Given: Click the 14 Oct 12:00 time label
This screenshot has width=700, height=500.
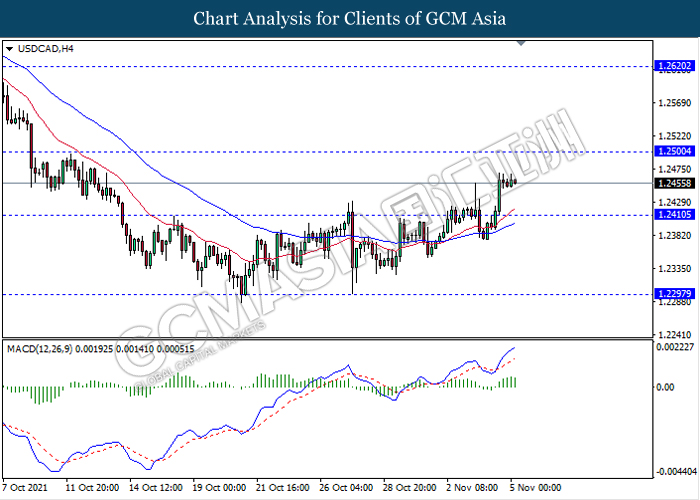Looking at the screenshot, I should pyautogui.click(x=155, y=488).
